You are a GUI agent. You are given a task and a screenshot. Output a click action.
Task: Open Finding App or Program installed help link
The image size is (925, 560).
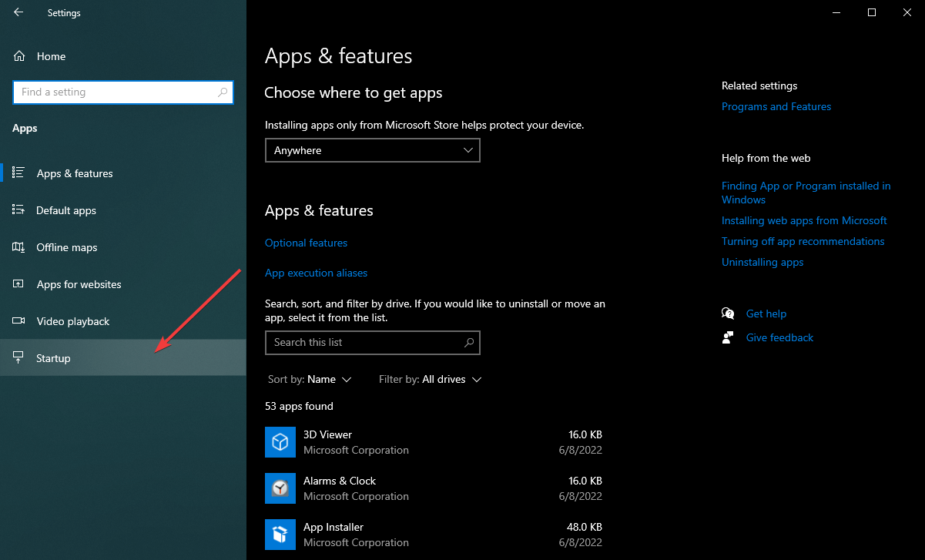[806, 193]
